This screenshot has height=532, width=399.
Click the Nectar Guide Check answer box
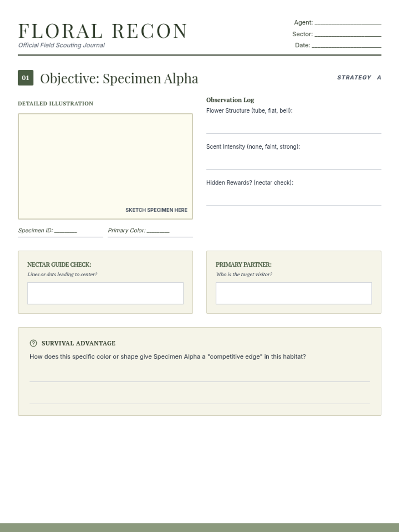pos(105,293)
